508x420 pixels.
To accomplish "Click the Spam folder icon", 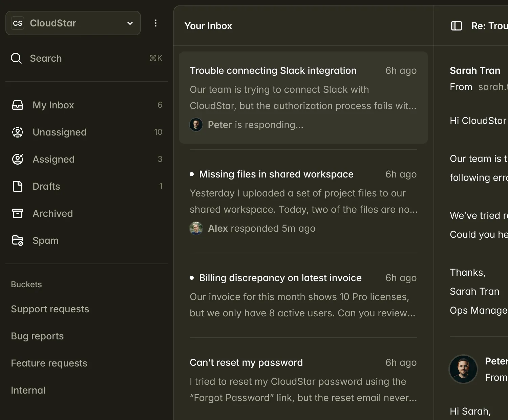I will coord(18,240).
